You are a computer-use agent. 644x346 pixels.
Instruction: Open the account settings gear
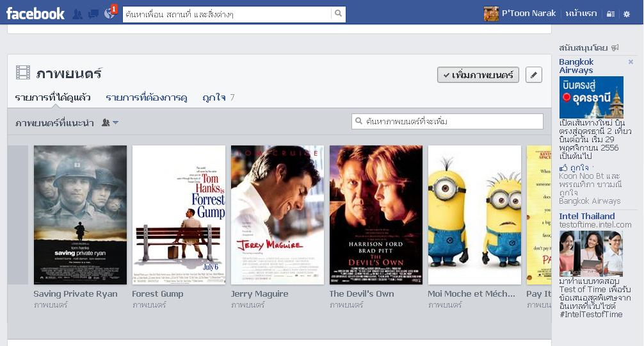[627, 13]
